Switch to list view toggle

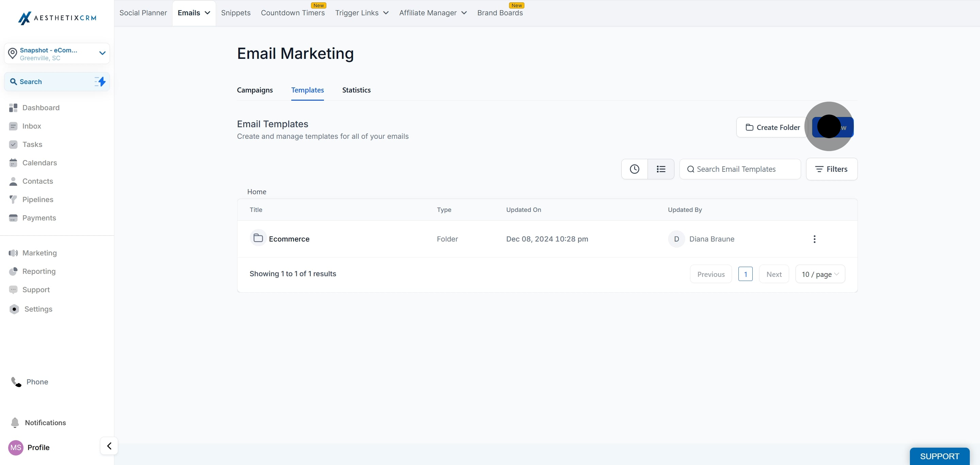(x=661, y=169)
